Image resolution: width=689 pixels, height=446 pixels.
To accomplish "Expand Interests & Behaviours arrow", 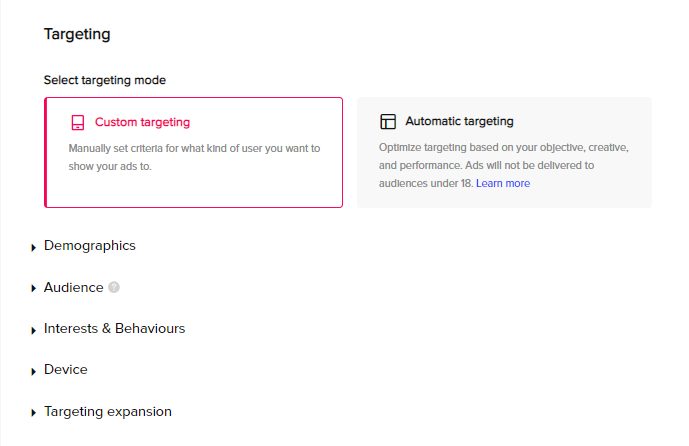I will tap(33, 330).
